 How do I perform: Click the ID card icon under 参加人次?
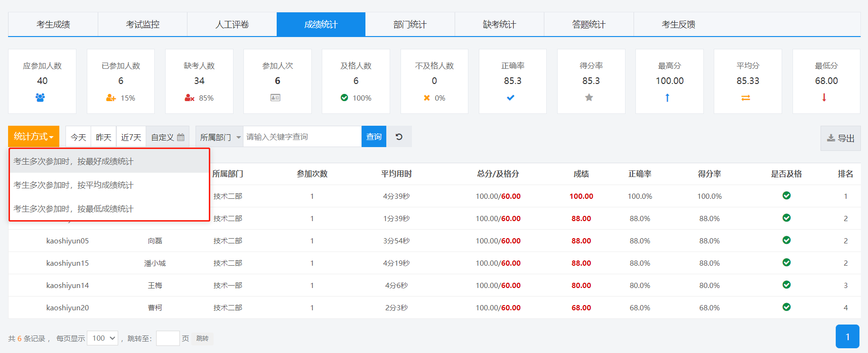coord(275,98)
